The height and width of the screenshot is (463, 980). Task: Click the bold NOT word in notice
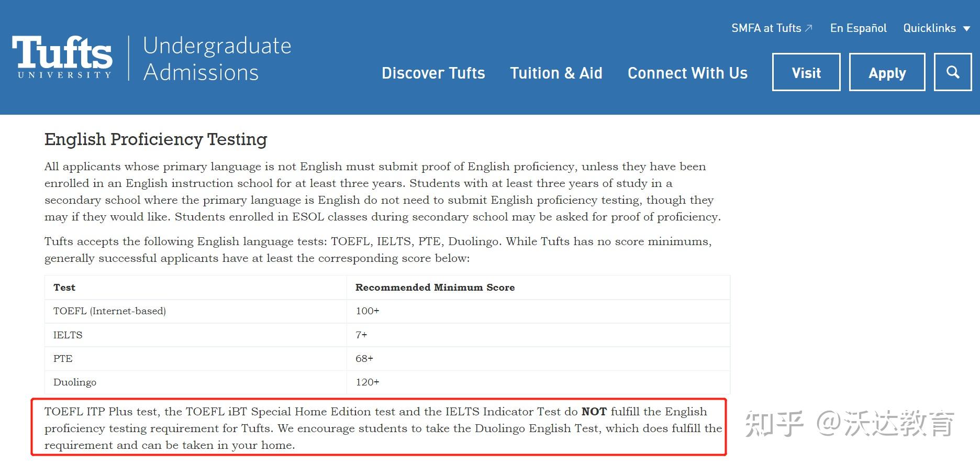click(x=594, y=412)
